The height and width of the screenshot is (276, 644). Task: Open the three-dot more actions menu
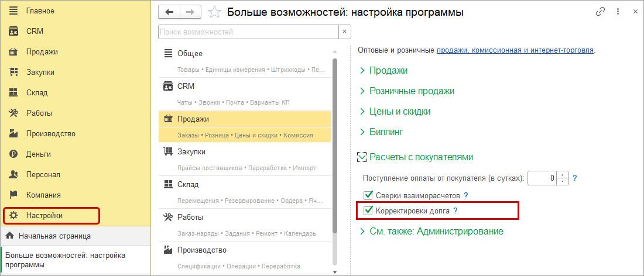(618, 12)
